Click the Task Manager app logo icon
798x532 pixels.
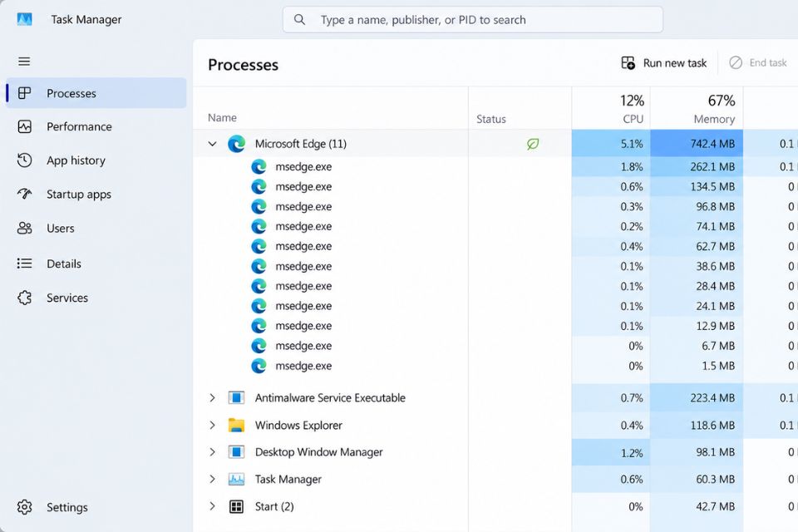[24, 19]
